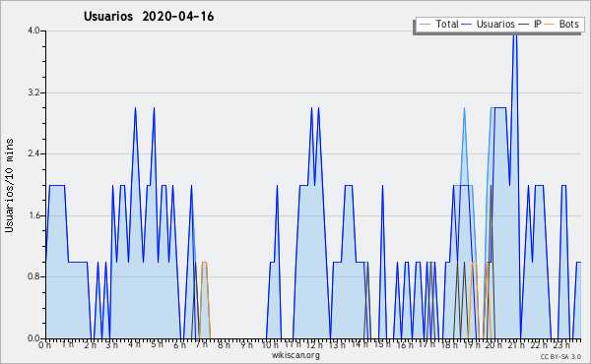The height and width of the screenshot is (364, 591).
Task: Click the chart title Usuarios 2020-04-16
Action: 149,17
